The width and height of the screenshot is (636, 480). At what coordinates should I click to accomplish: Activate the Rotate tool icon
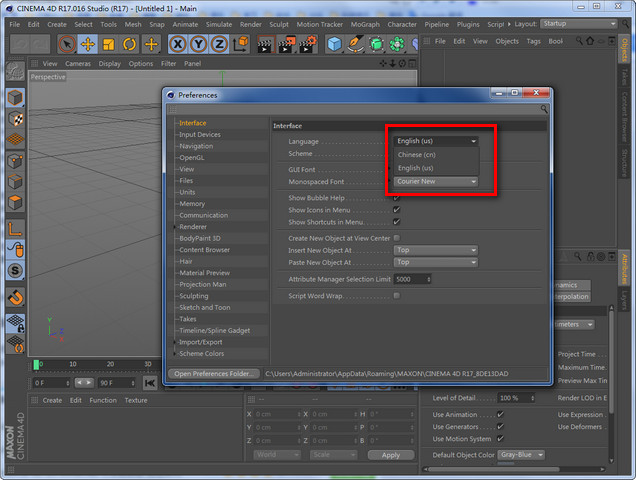[129, 44]
